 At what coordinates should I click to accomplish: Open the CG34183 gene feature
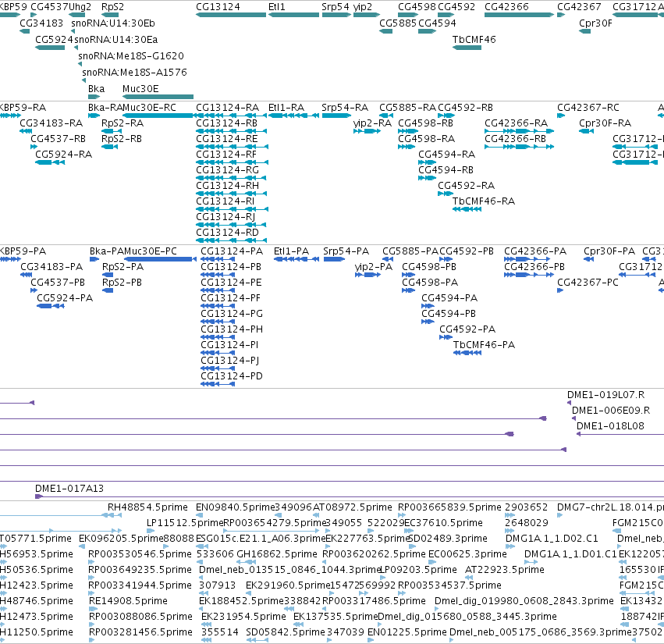point(24,31)
